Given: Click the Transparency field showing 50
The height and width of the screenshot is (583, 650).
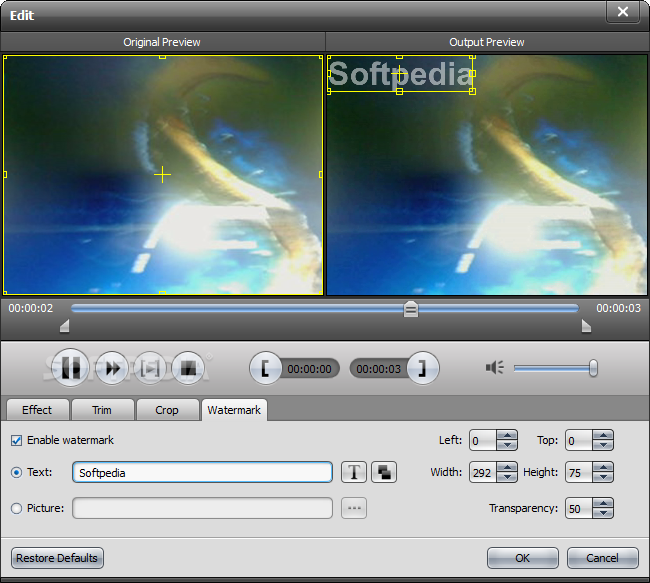Looking at the screenshot, I should coord(579,508).
